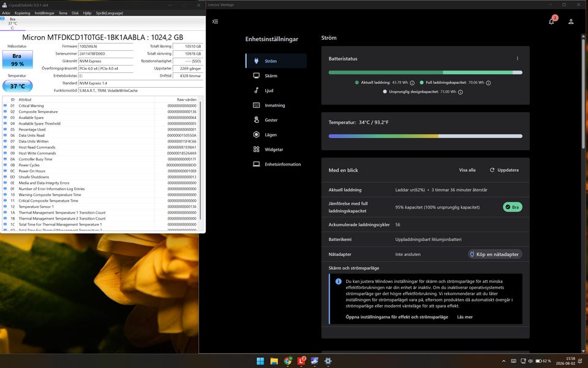Open Öppna inställningarna för effekt och strömsparläge link
The height and width of the screenshot is (368, 588).
[397, 317]
